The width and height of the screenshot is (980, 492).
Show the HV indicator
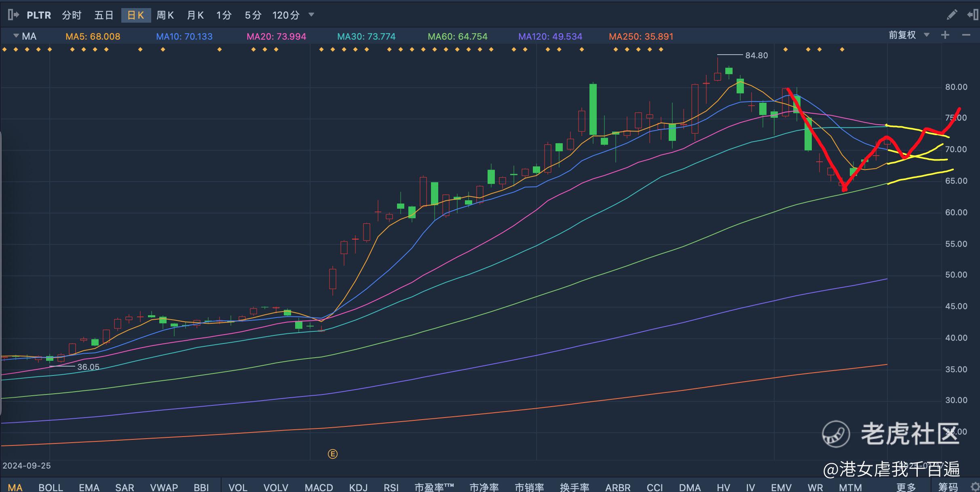723,487
